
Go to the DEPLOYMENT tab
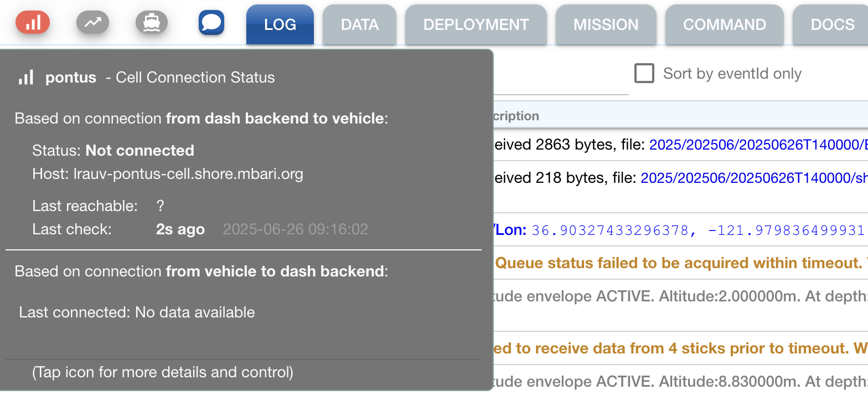click(x=476, y=25)
